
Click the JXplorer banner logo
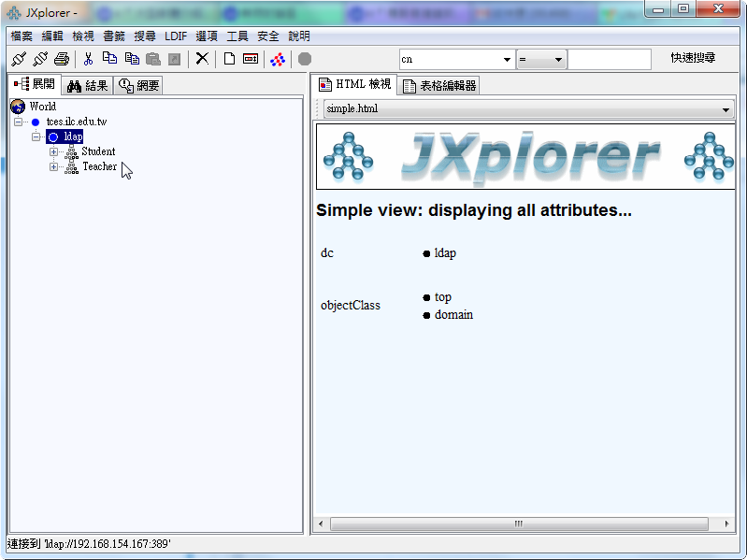click(525, 156)
